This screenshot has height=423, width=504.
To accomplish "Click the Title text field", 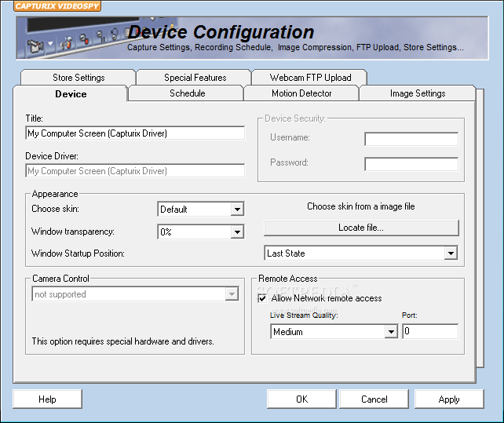I will click(x=135, y=133).
